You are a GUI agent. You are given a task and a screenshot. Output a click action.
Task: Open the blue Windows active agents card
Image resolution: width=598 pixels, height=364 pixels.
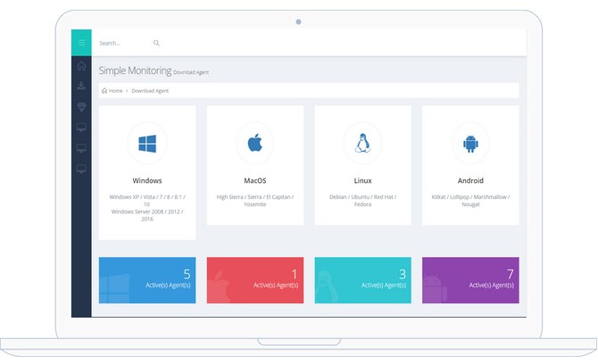146,280
